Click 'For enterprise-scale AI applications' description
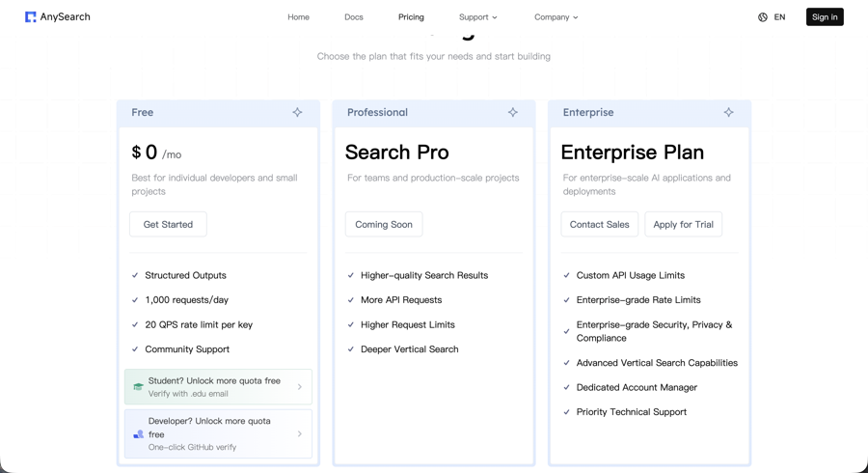868x473 pixels. pos(646,184)
